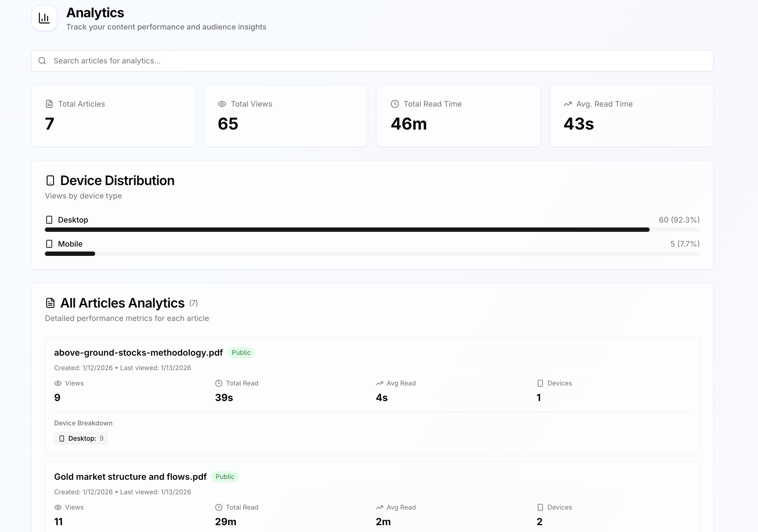This screenshot has height=532, width=758.
Task: Click the Total Read Time clock icon
Action: tap(395, 104)
